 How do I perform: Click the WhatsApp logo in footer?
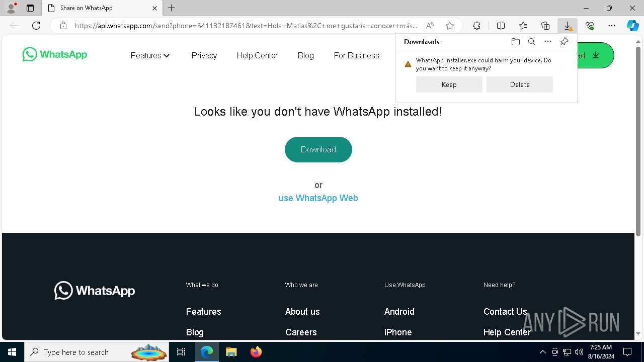95,291
